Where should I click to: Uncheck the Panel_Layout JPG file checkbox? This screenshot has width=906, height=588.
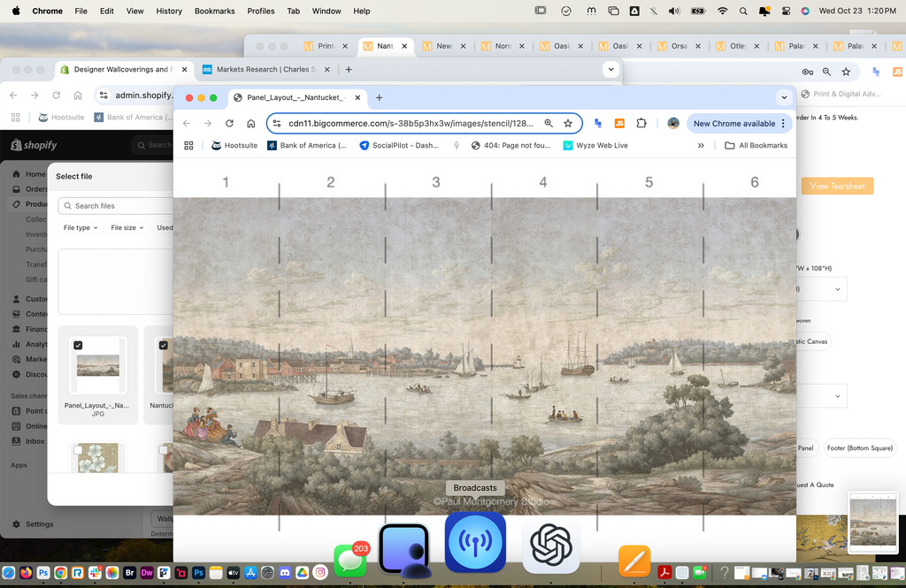click(78, 346)
